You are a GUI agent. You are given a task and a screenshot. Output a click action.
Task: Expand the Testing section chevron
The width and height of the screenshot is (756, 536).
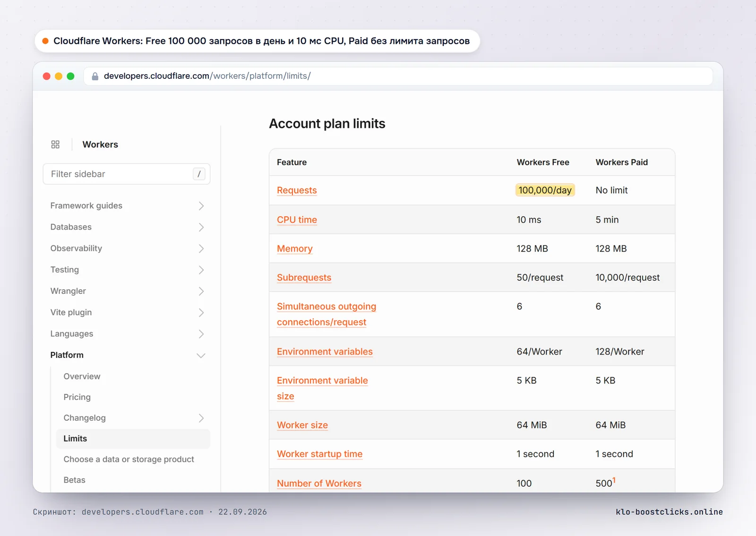[x=201, y=270]
